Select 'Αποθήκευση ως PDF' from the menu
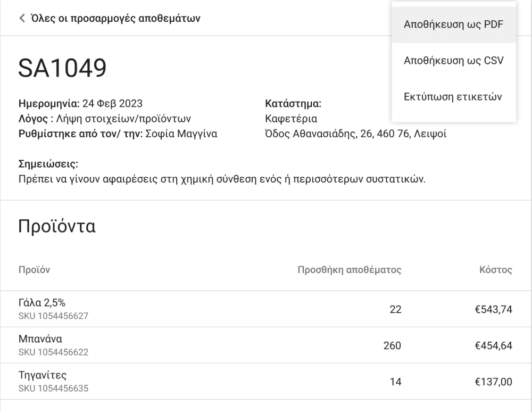 tap(453, 24)
